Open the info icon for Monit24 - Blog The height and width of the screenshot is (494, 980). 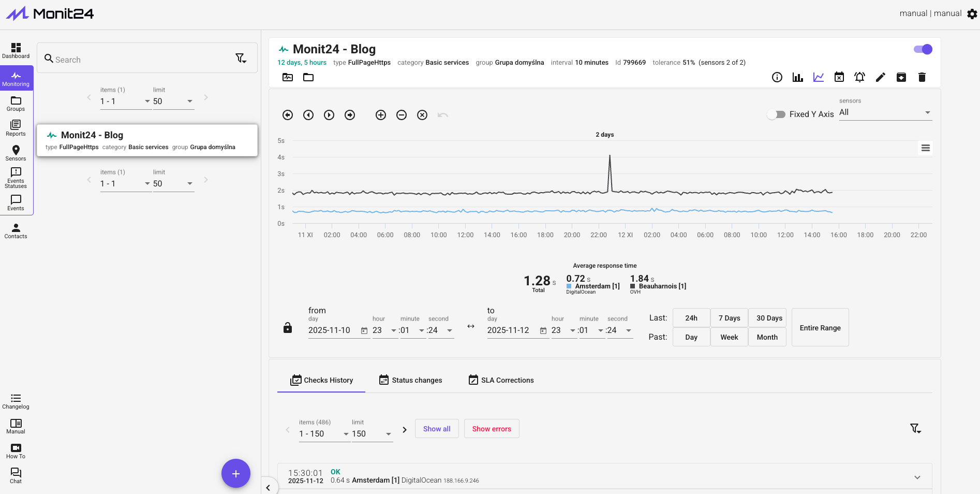[777, 77]
